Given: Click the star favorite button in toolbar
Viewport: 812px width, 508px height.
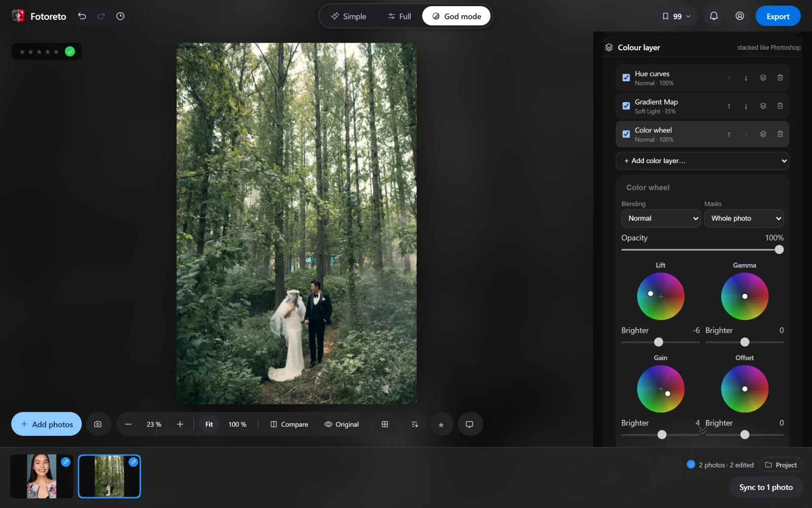Looking at the screenshot, I should [x=441, y=424].
